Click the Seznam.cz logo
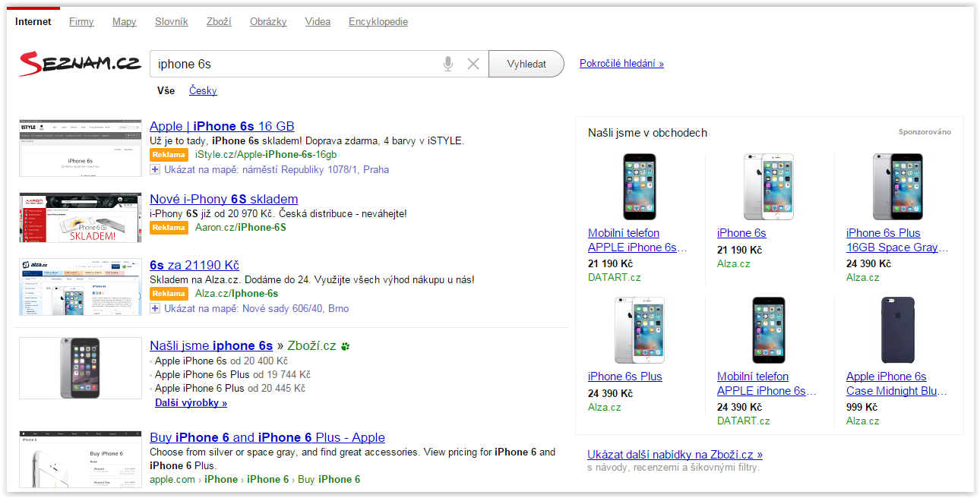Viewport: 980px width, 498px height. click(x=80, y=64)
